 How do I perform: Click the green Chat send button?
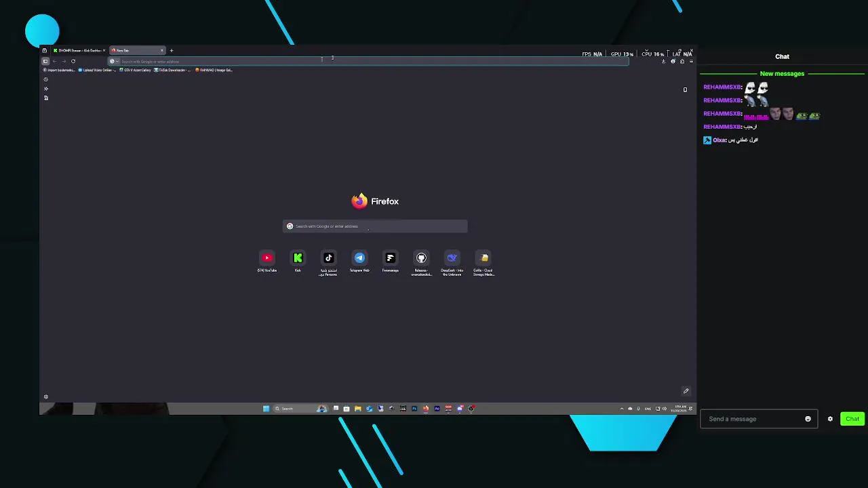pos(852,419)
